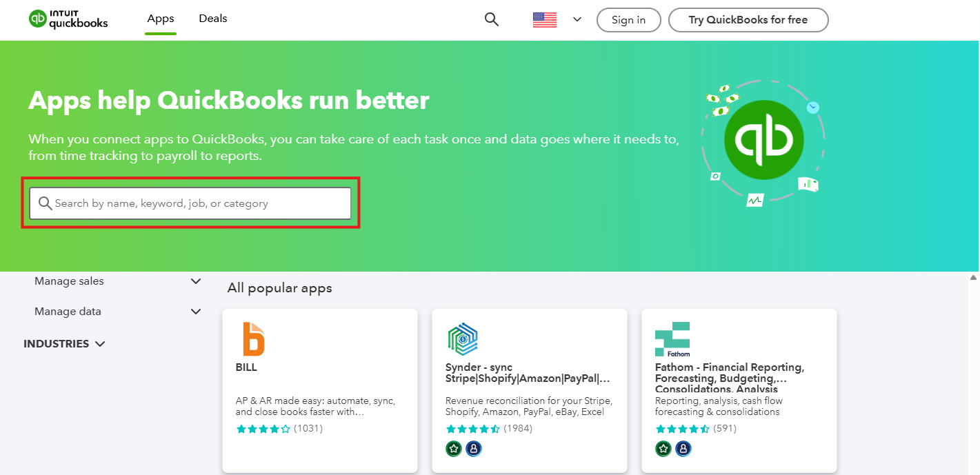Viewport: 980px width, 475px height.
Task: Click the scrollbar up arrow
Action: (x=973, y=278)
